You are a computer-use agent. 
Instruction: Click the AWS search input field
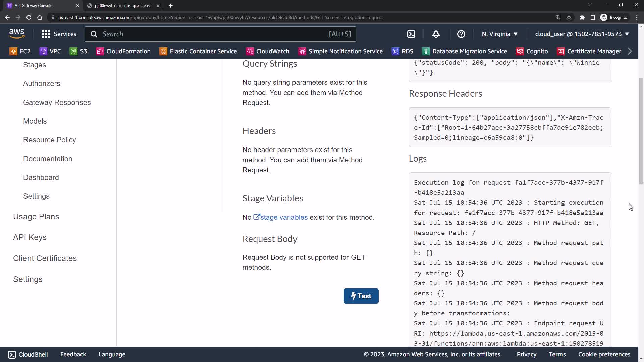pyautogui.click(x=215, y=34)
